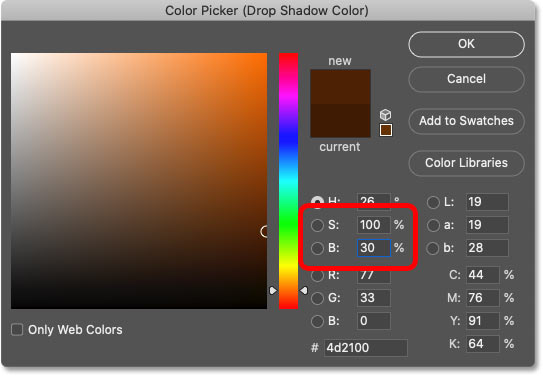Select the B brightness radio button

coord(317,248)
